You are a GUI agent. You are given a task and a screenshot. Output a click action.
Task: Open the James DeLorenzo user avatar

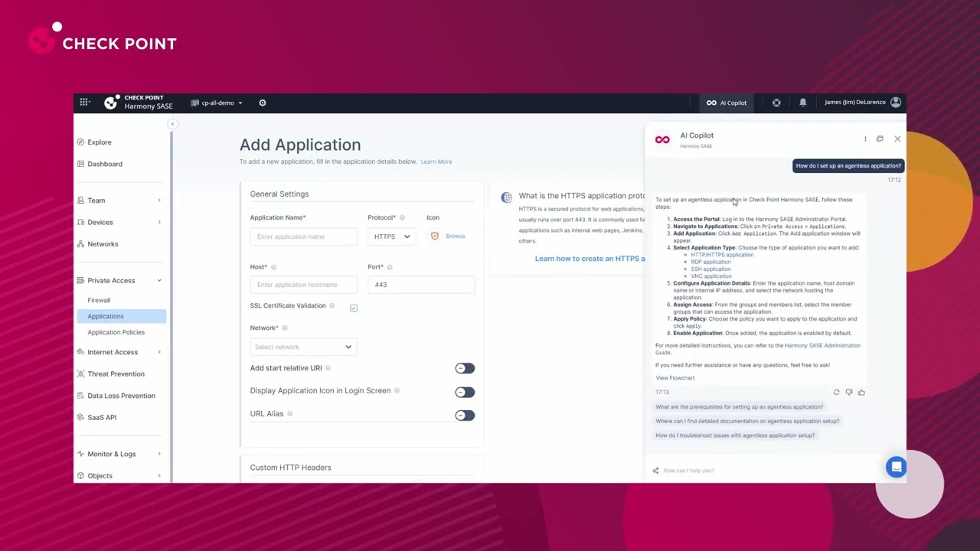tap(896, 102)
